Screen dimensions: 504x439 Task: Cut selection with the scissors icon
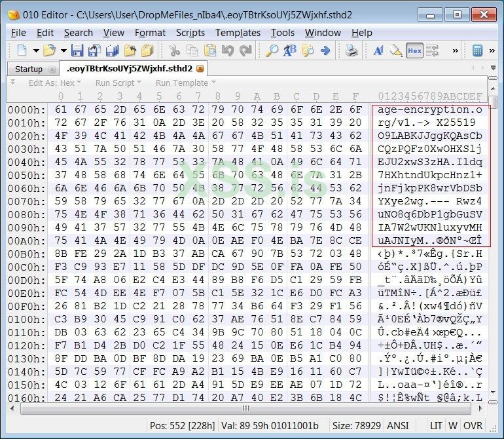175,50
